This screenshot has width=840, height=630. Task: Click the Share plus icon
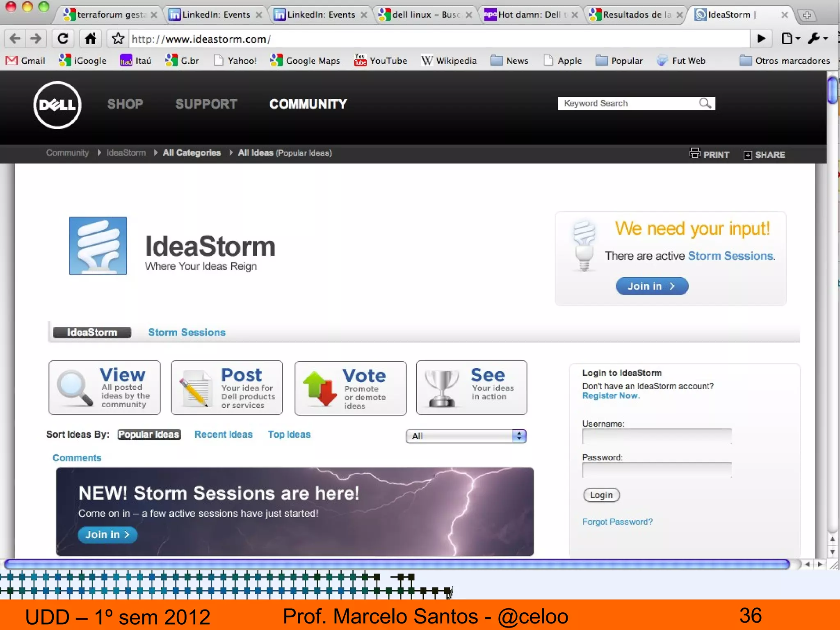pyautogui.click(x=747, y=155)
